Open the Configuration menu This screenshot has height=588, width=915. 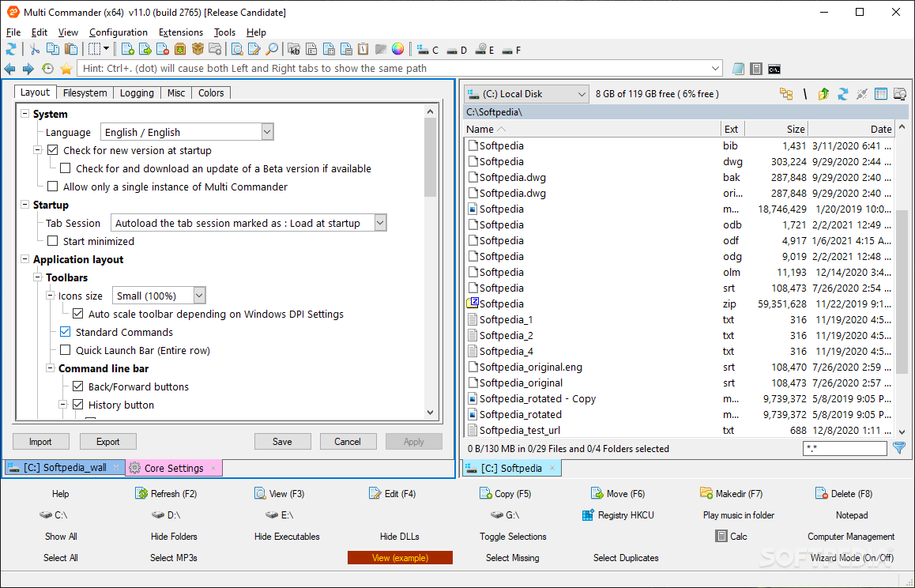119,32
